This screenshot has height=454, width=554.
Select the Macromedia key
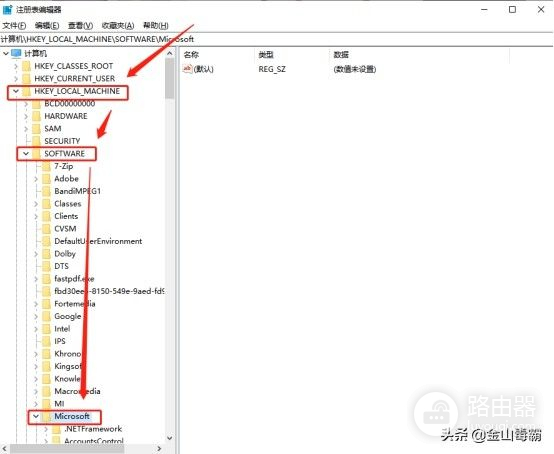click(77, 391)
